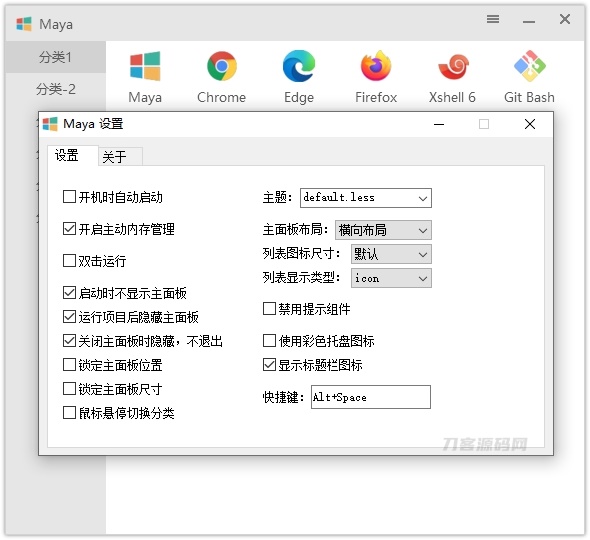The width and height of the screenshot is (590, 540).
Task: Open the 主面板布局 dropdown
Action: coord(383,230)
